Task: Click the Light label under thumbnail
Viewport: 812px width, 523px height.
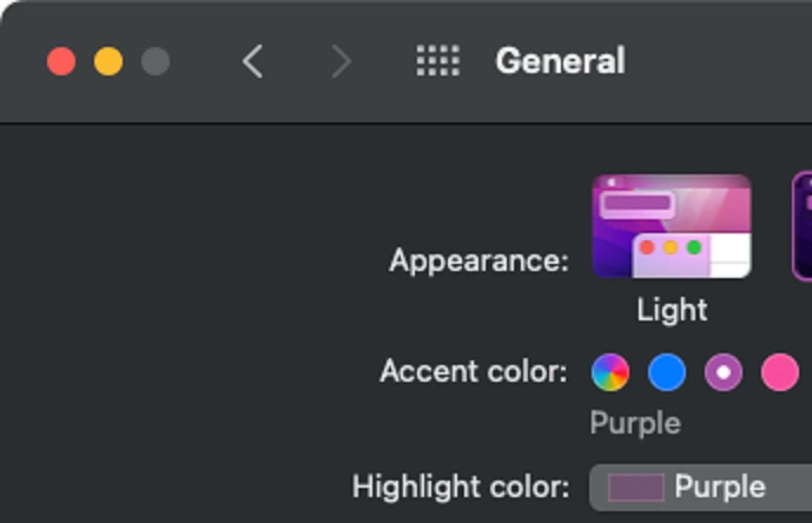Action: coord(672,310)
